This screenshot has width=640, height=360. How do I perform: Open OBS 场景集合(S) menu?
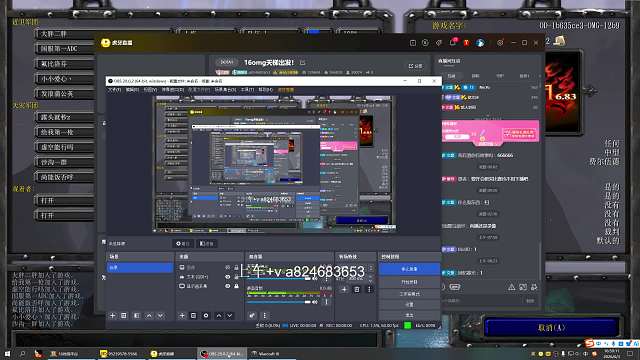[225, 90]
